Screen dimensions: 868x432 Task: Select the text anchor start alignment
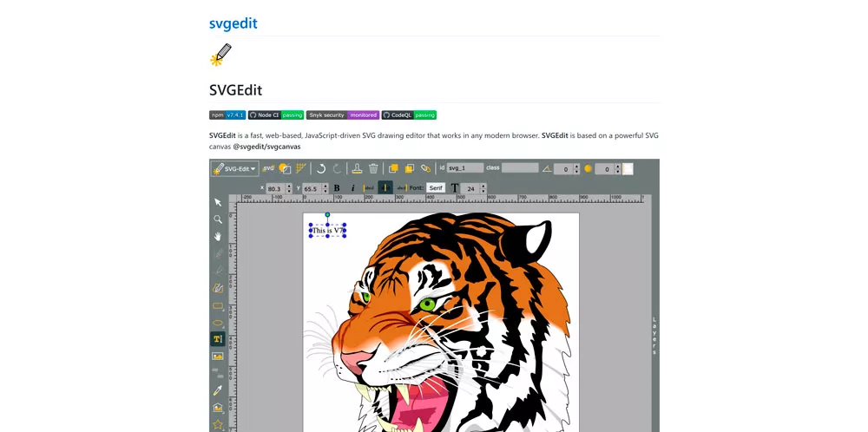pyautogui.click(x=369, y=188)
